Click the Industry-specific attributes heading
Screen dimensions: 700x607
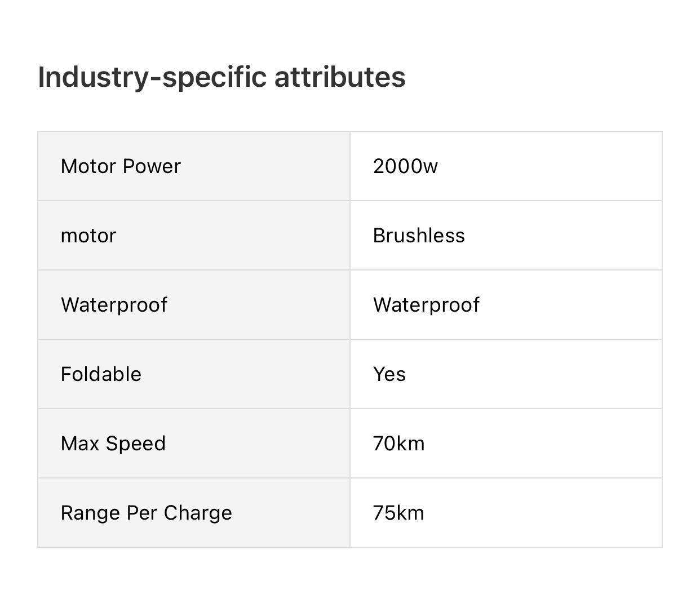coord(221,77)
